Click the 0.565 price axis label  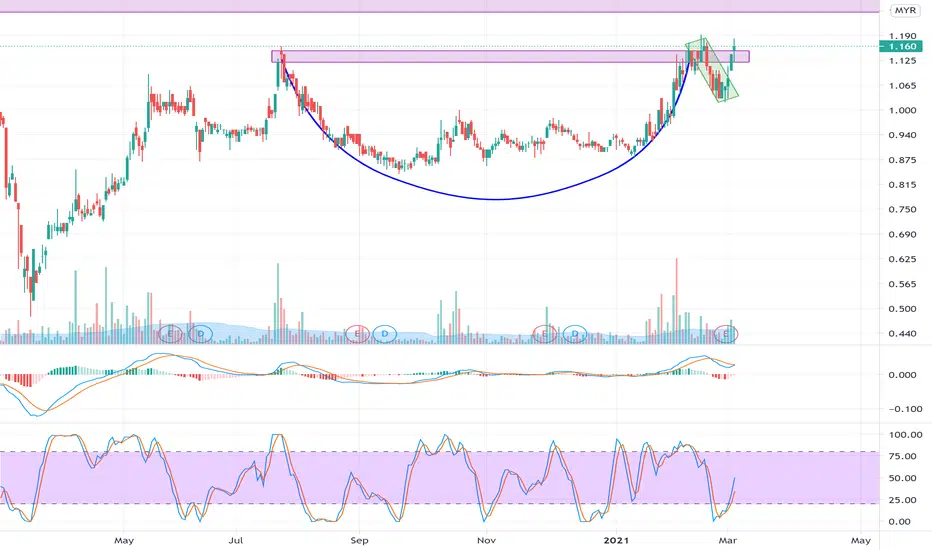tap(902, 284)
